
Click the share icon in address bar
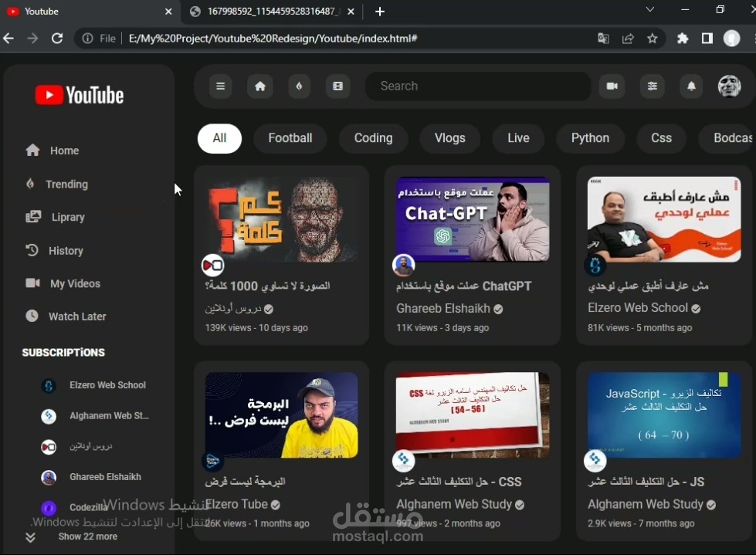click(x=628, y=38)
